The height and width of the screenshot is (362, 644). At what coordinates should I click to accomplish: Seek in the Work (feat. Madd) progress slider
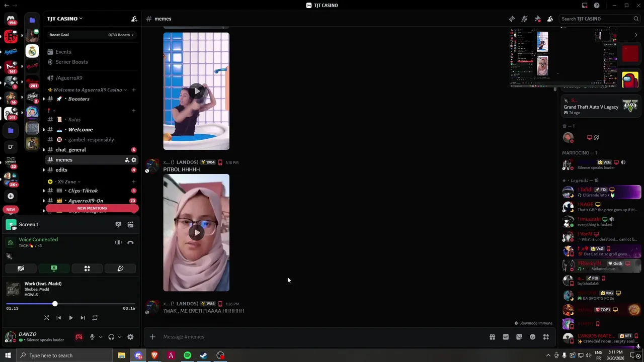click(x=70, y=304)
